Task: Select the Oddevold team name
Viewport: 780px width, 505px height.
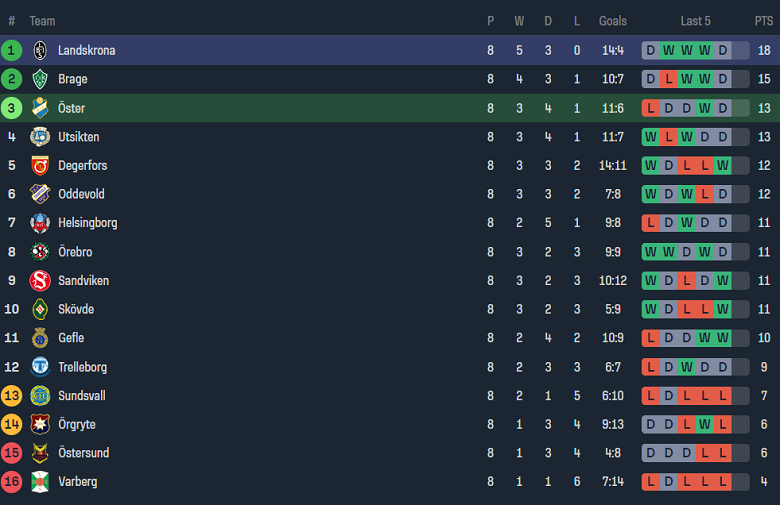Action: click(x=81, y=194)
